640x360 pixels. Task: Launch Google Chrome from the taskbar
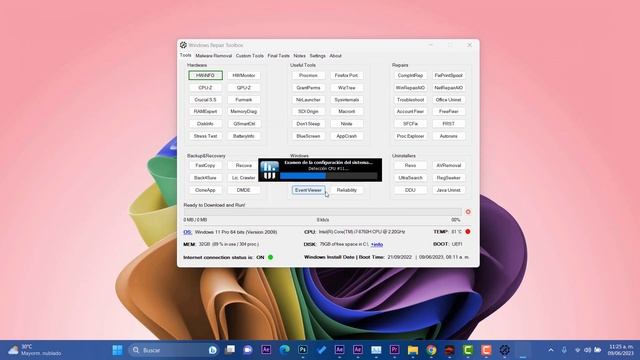[431, 350]
